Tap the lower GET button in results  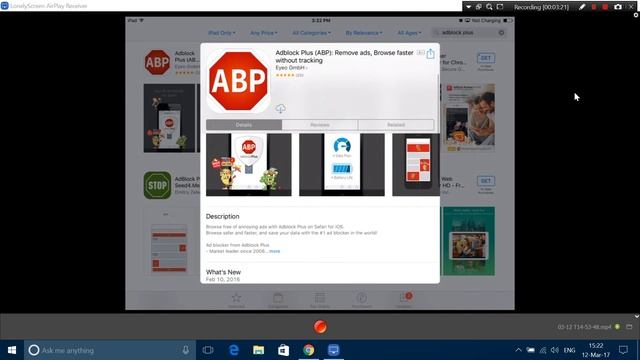[x=486, y=181]
